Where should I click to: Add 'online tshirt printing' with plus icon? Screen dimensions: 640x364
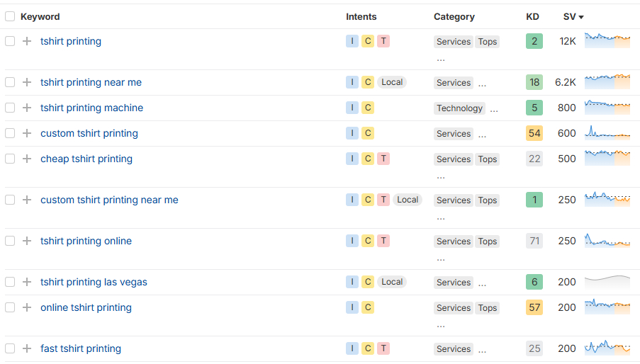tap(27, 307)
